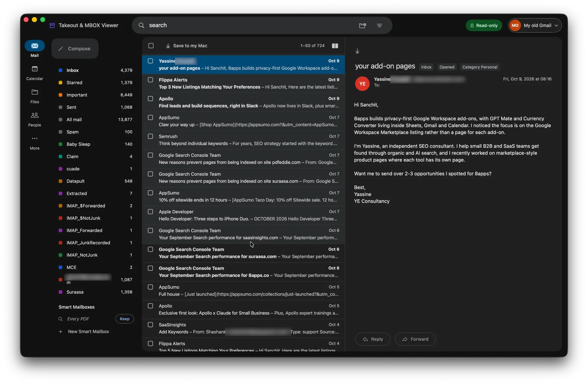Open the Sent folder
The width and height of the screenshot is (588, 384).
96,107
